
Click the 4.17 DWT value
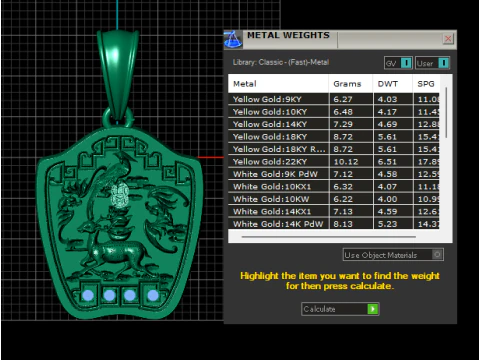point(387,112)
